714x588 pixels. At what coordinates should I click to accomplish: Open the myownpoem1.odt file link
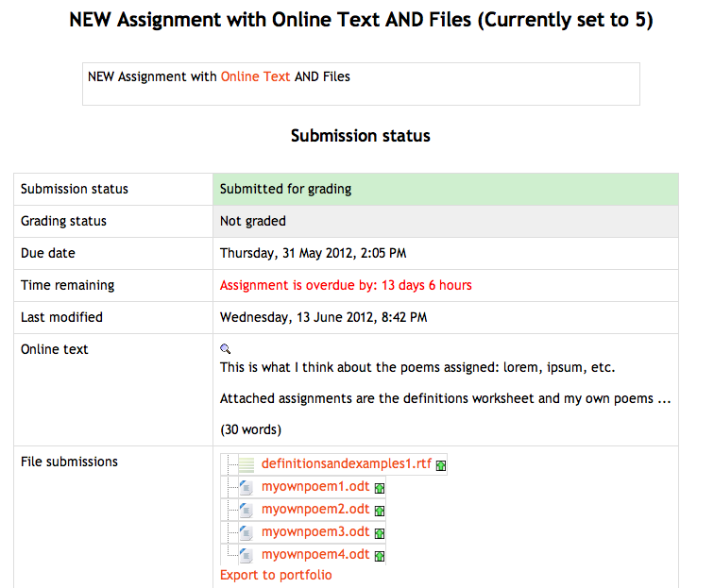click(315, 486)
